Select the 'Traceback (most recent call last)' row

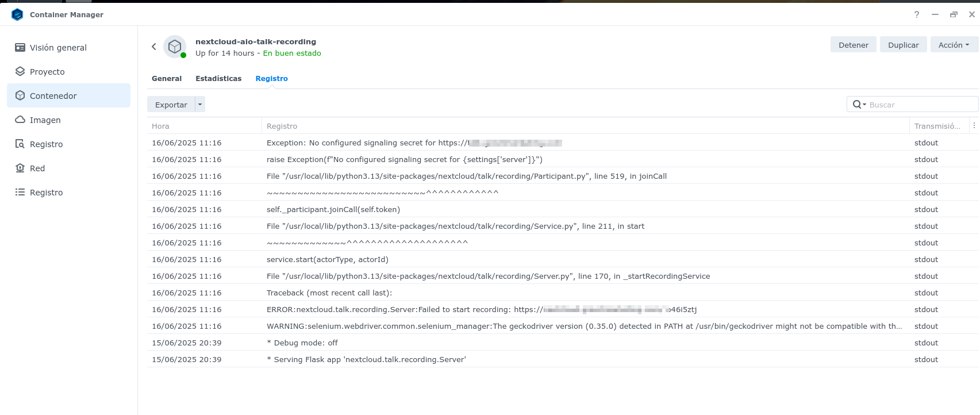(x=563, y=293)
